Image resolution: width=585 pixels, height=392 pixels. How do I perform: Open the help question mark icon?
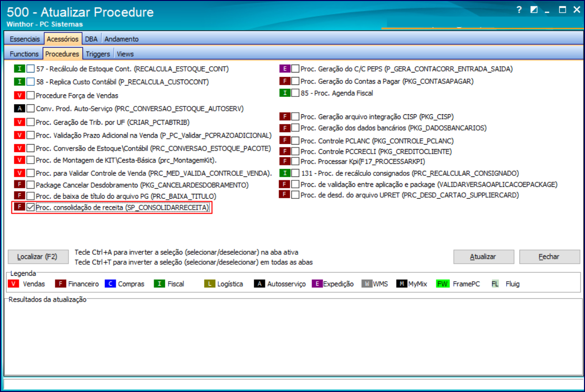pyautogui.click(x=519, y=10)
